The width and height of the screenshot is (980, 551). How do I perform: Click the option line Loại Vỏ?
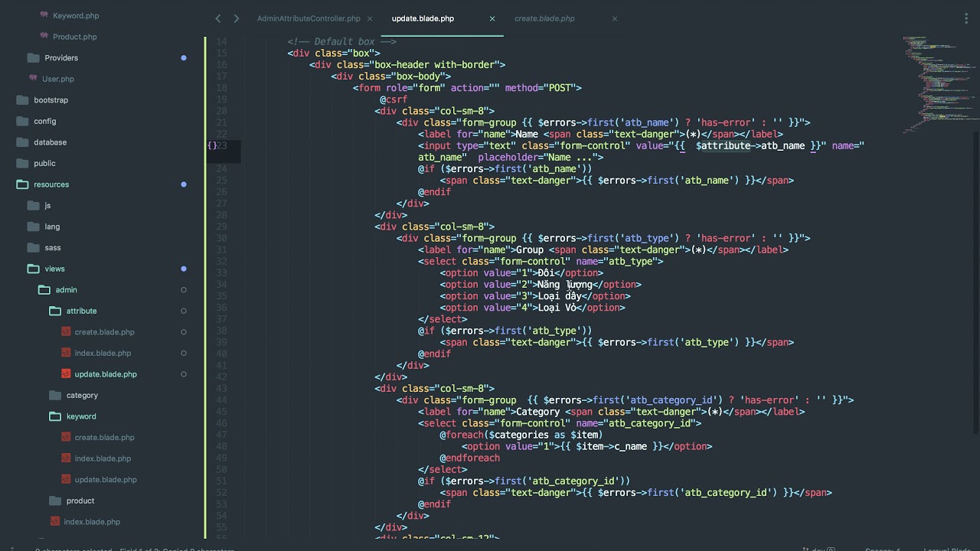(x=533, y=308)
